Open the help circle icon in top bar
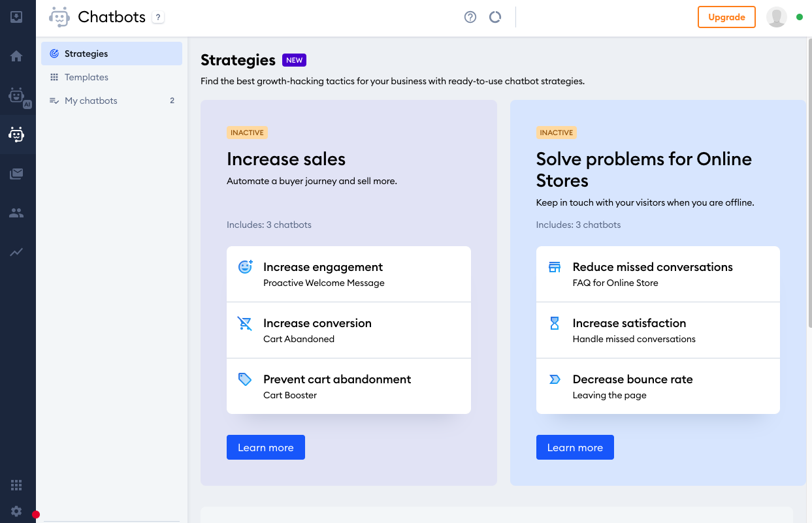This screenshot has width=812, height=523. pos(470,18)
